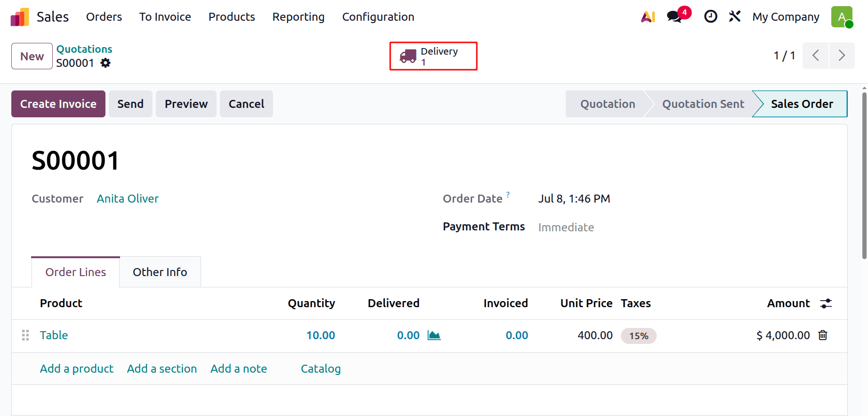This screenshot has height=416, width=868.
Task: Go back to Quotations breadcrumb
Action: pyautogui.click(x=84, y=49)
